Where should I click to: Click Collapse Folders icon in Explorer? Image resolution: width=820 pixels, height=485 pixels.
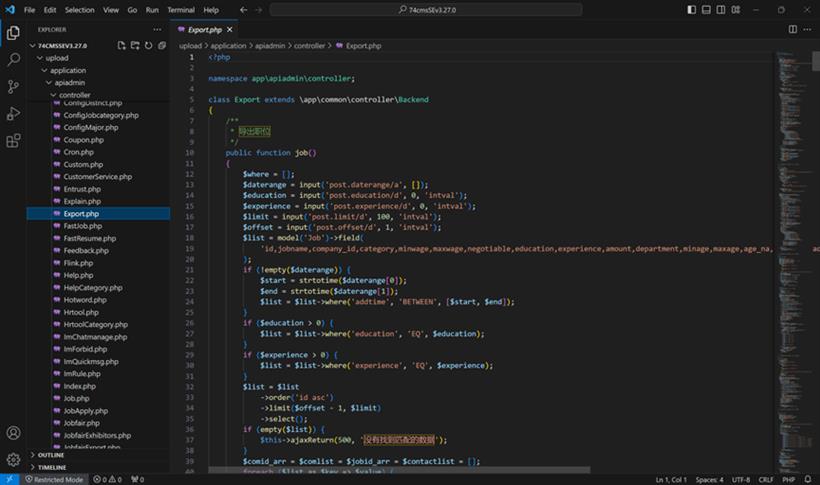point(162,46)
